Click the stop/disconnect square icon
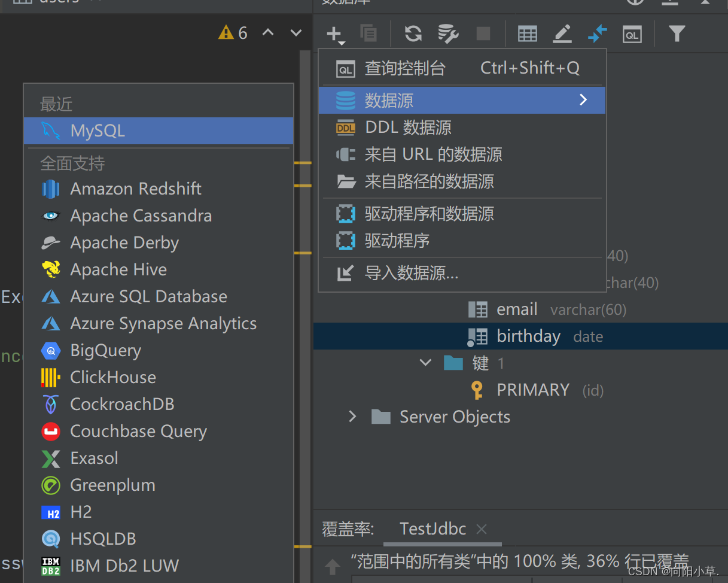Viewport: 728px width, 583px height. pos(483,34)
